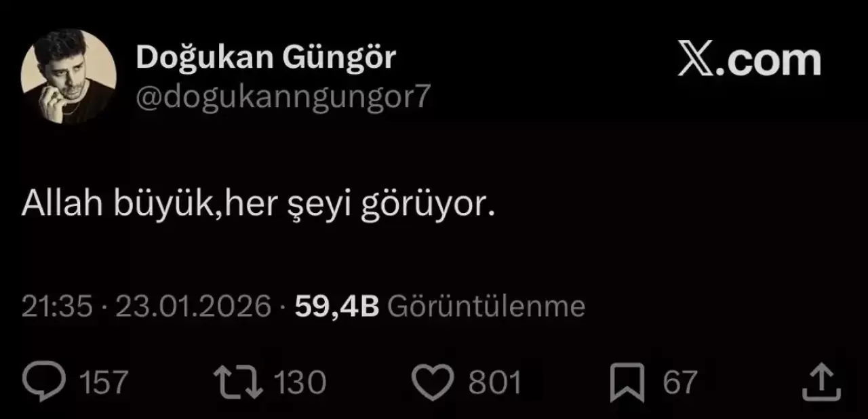Bookmark the tweet with the bookmark icon

[x=627, y=383]
